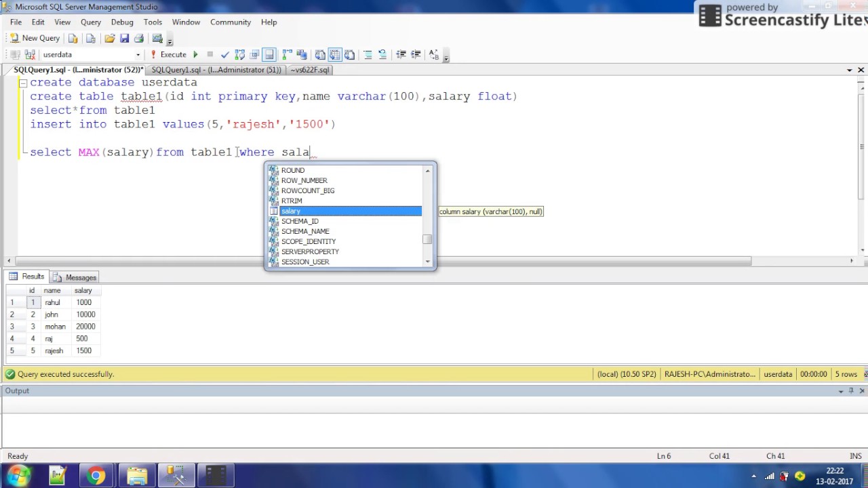Open the Output window position dropdown
Image resolution: width=868 pixels, height=488 pixels.
tap(841, 391)
